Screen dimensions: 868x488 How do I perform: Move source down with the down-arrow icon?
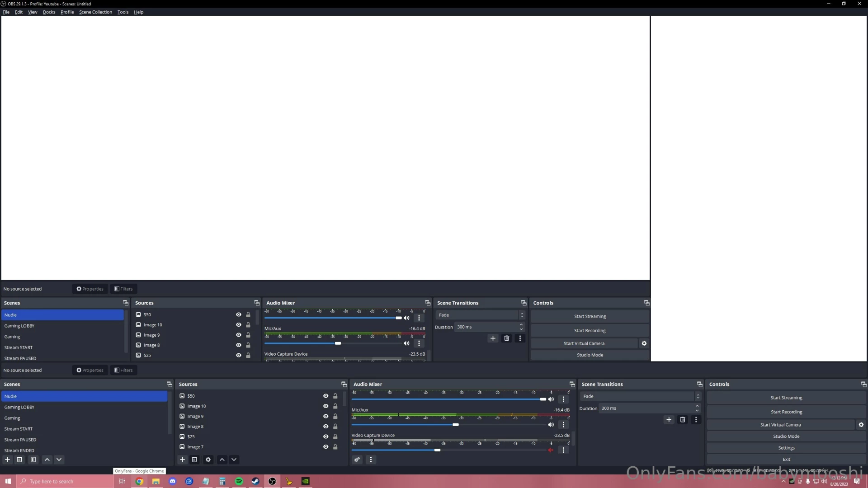pos(234,460)
